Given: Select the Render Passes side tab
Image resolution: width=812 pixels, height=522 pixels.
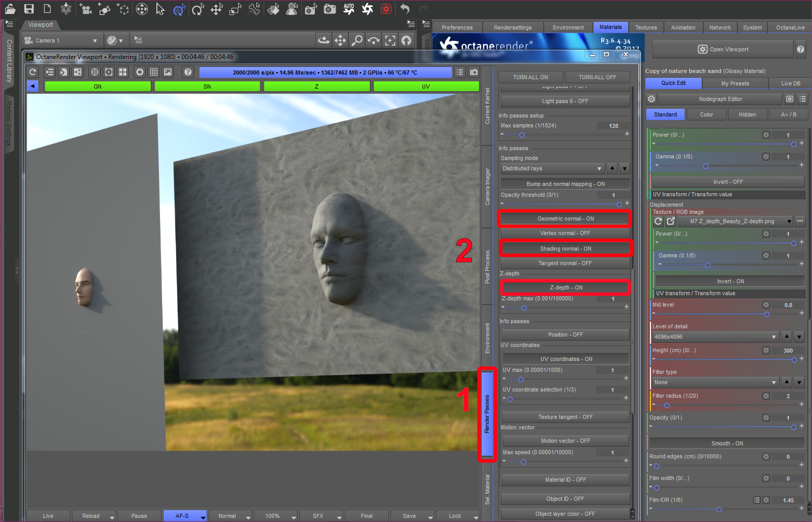Looking at the screenshot, I should pos(487,414).
